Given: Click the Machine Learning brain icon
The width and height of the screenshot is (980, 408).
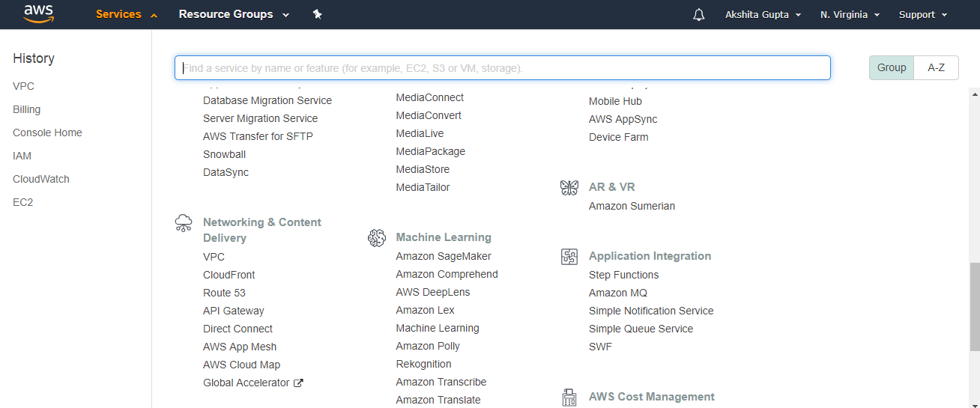Looking at the screenshot, I should point(377,238).
